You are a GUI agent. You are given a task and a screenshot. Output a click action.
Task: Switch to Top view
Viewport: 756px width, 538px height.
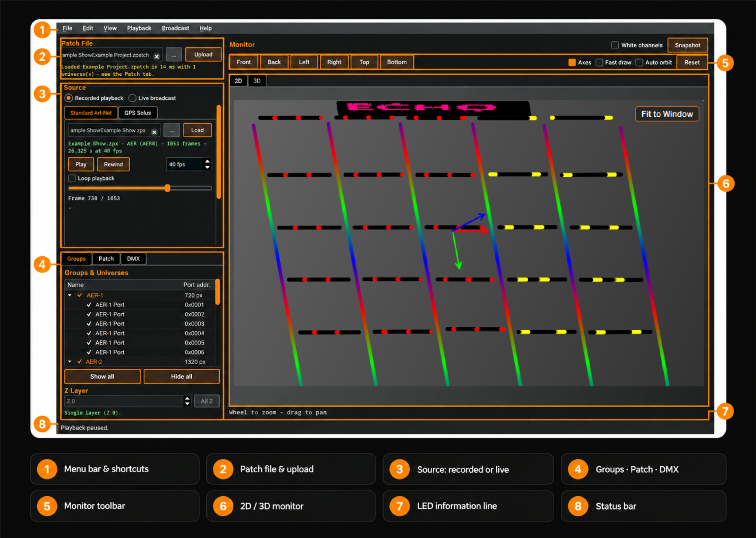pyautogui.click(x=364, y=62)
